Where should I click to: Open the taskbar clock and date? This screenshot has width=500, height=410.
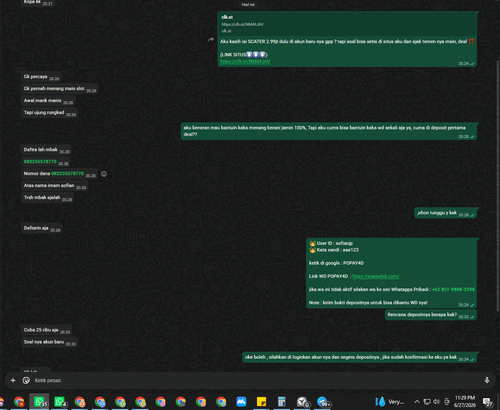click(465, 401)
